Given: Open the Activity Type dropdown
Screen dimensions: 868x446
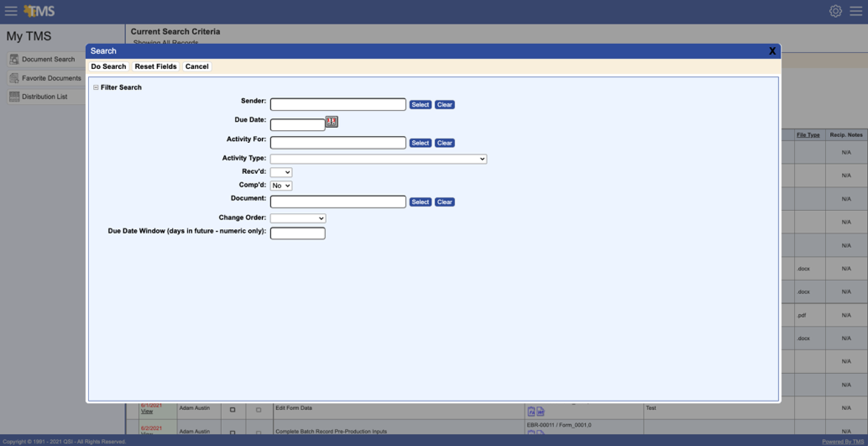Looking at the screenshot, I should [378, 159].
